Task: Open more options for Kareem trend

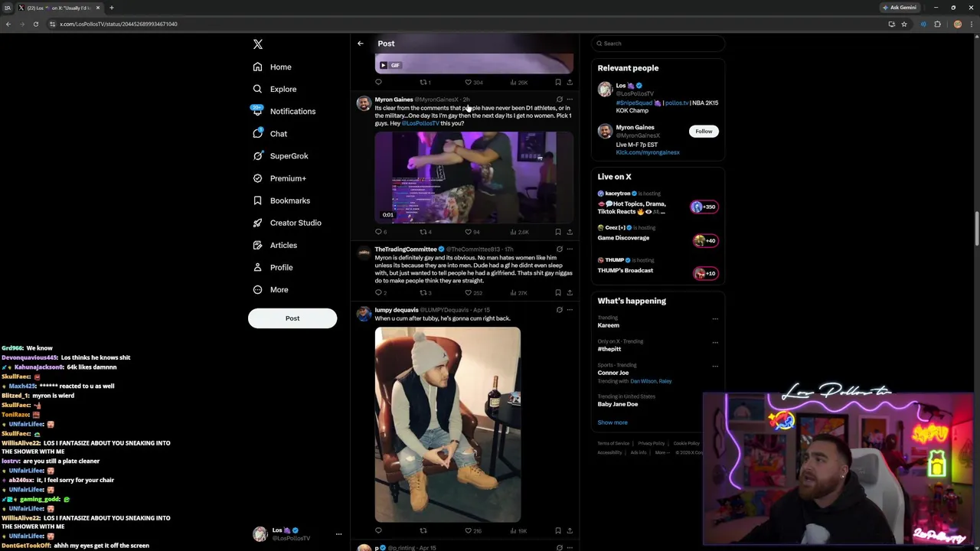Action: [x=715, y=318]
